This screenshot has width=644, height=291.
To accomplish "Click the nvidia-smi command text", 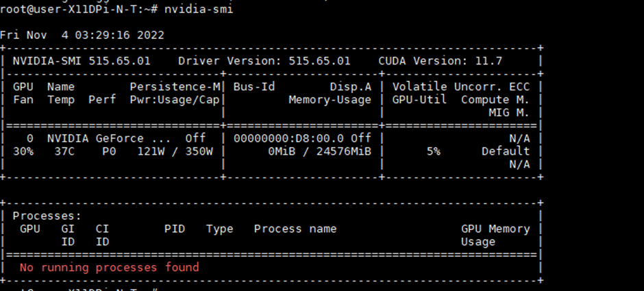I will coord(199,9).
